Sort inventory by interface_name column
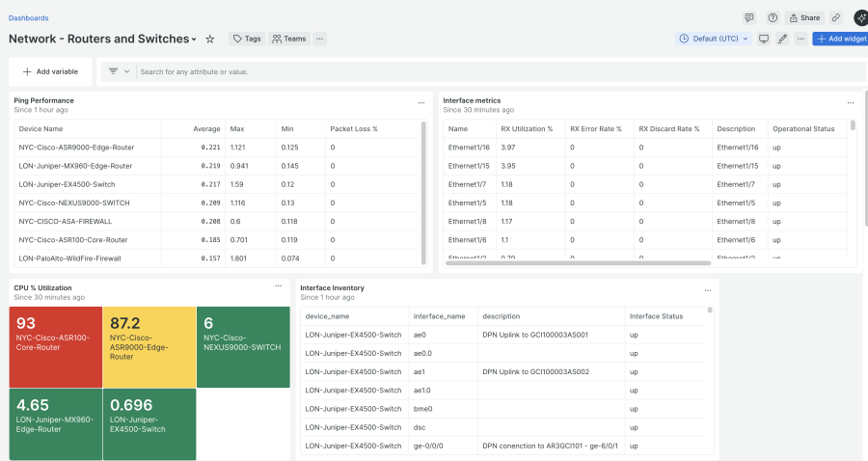This screenshot has height=461, width=868. click(439, 316)
